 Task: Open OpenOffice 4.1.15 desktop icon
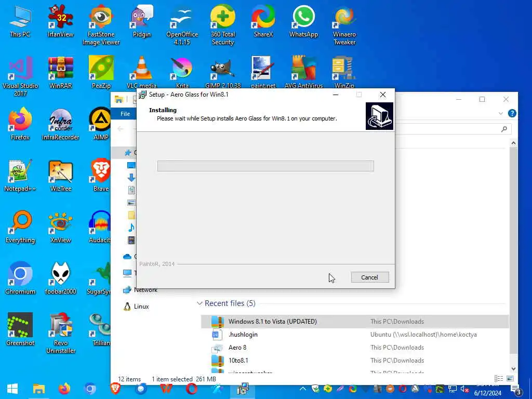(182, 25)
